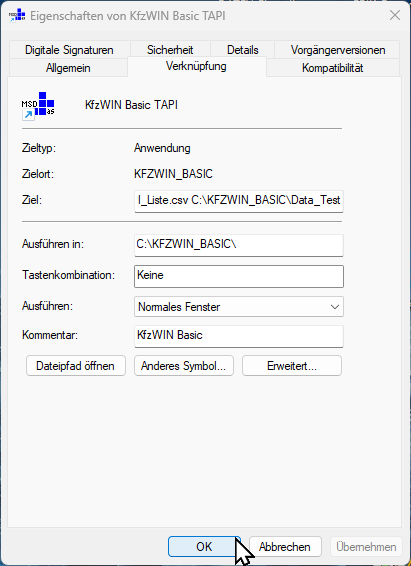Viewport: 411px width, 566px height.
Task: Click the small title bar application icon
Action: [x=17, y=16]
